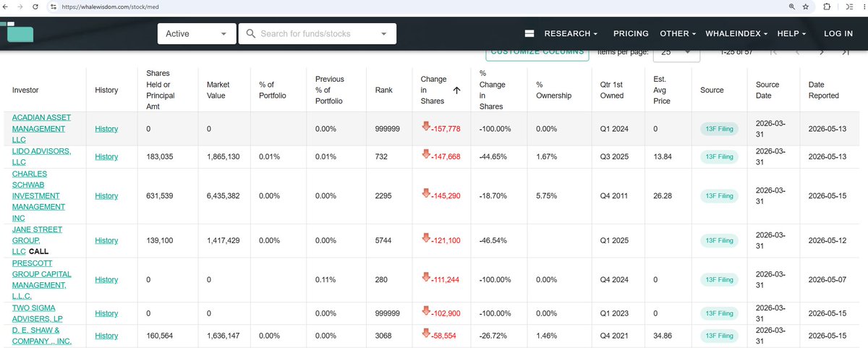Click 13F Filing badge in Charles Schwab row
The width and height of the screenshot is (868, 348).
pyautogui.click(x=719, y=196)
